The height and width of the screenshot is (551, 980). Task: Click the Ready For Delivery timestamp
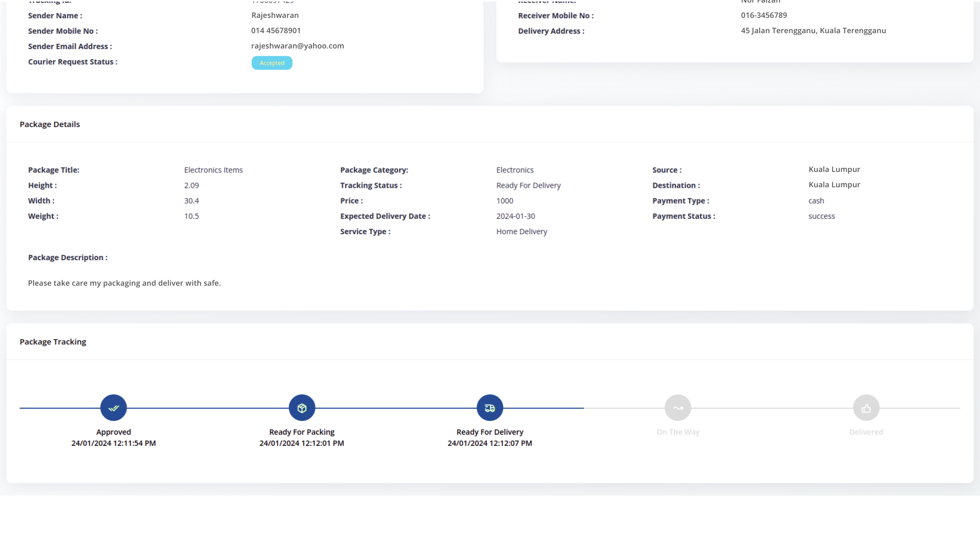point(489,443)
